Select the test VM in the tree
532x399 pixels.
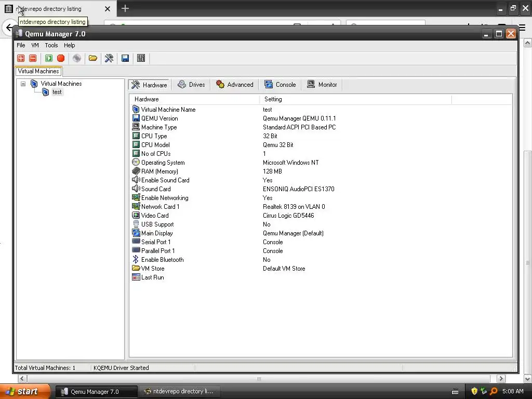(57, 92)
